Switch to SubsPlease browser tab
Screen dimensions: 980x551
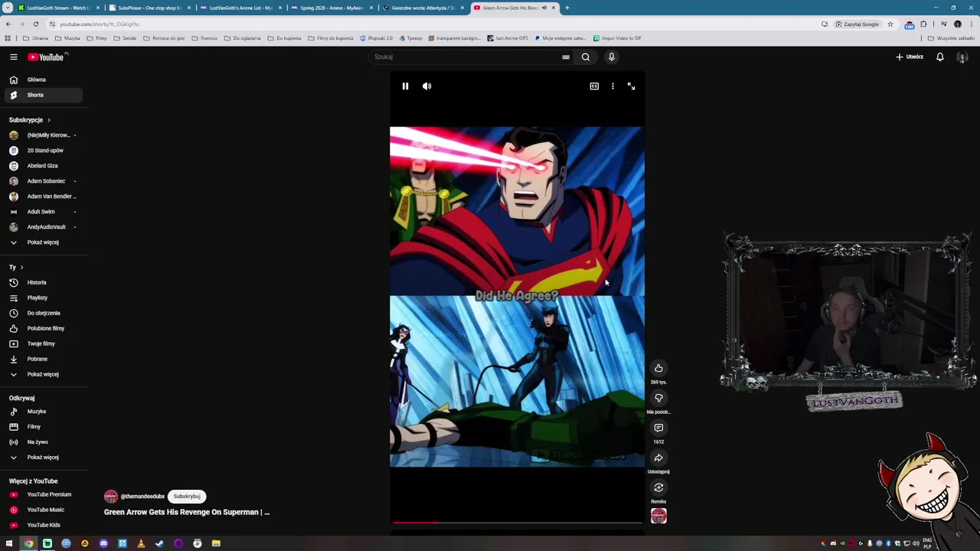tap(149, 8)
